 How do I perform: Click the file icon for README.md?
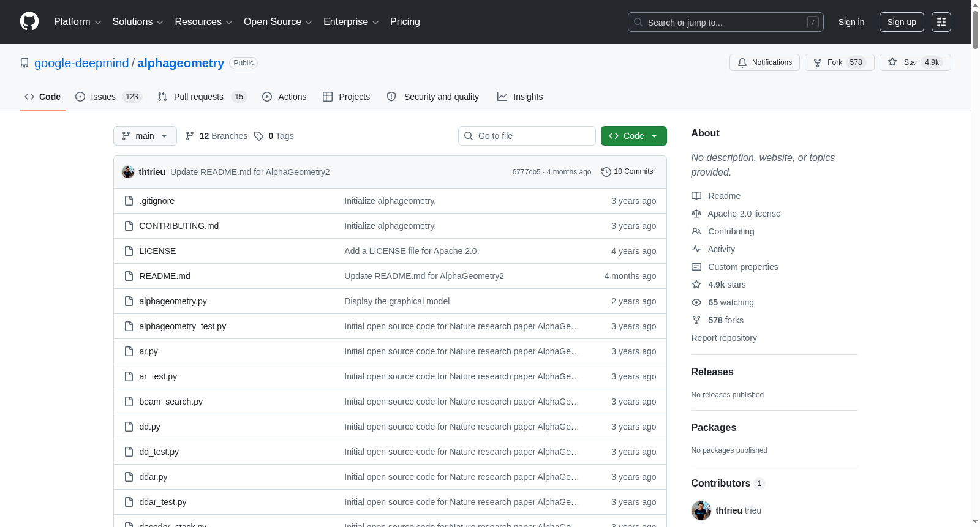click(129, 276)
